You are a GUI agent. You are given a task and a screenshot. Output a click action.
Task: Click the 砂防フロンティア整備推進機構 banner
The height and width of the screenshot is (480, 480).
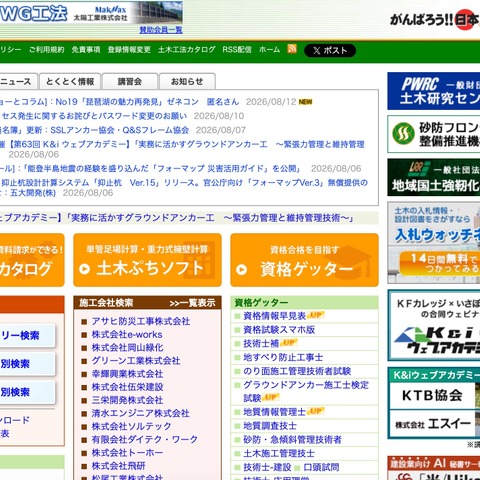pos(434,134)
